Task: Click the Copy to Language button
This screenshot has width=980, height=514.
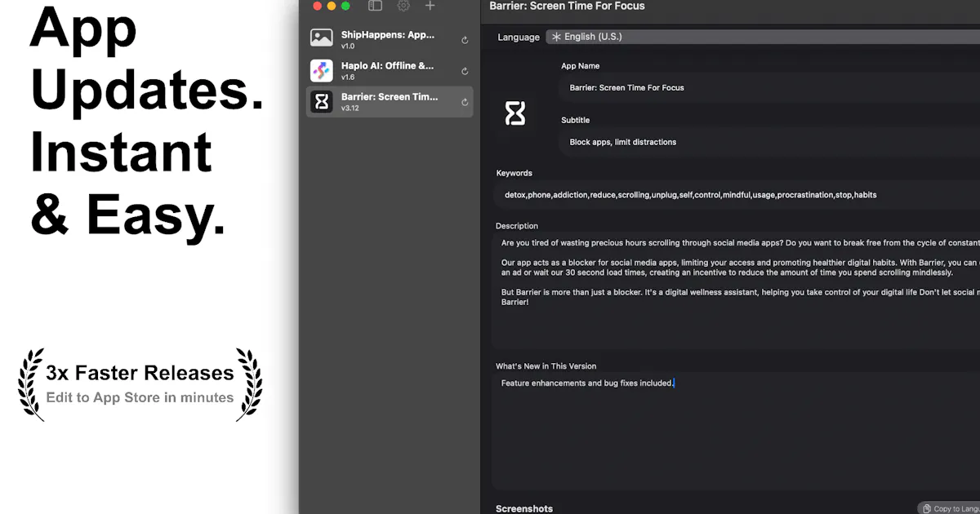Action: [x=949, y=508]
